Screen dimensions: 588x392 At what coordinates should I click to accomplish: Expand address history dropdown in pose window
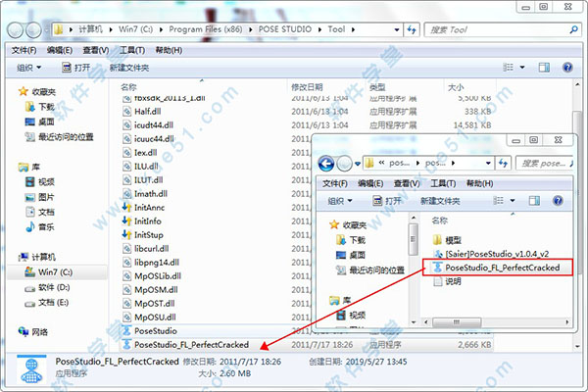tap(488, 164)
